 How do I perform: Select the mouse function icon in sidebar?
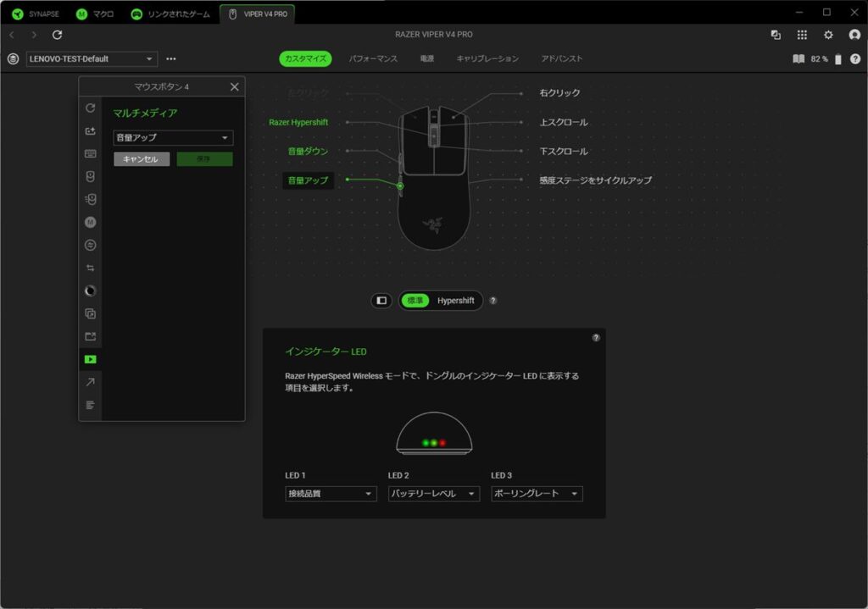click(x=91, y=176)
